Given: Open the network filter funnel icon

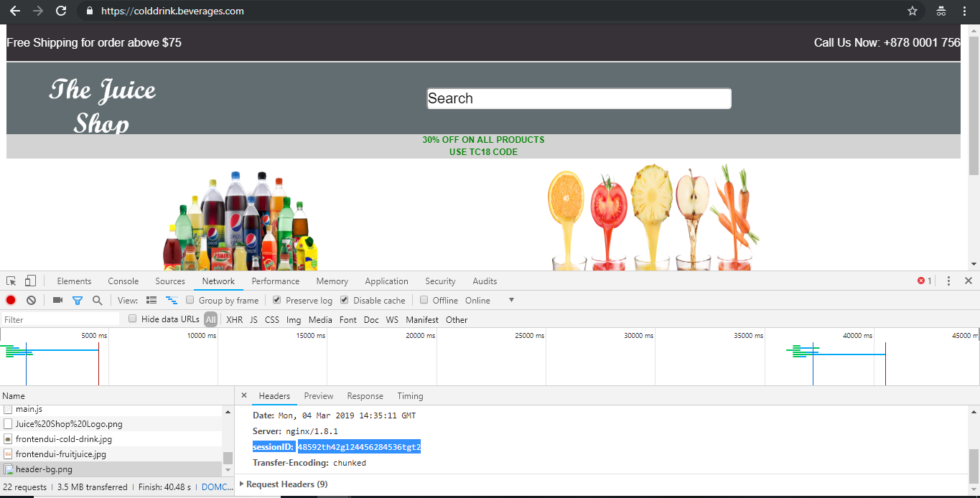Looking at the screenshot, I should pos(77,300).
